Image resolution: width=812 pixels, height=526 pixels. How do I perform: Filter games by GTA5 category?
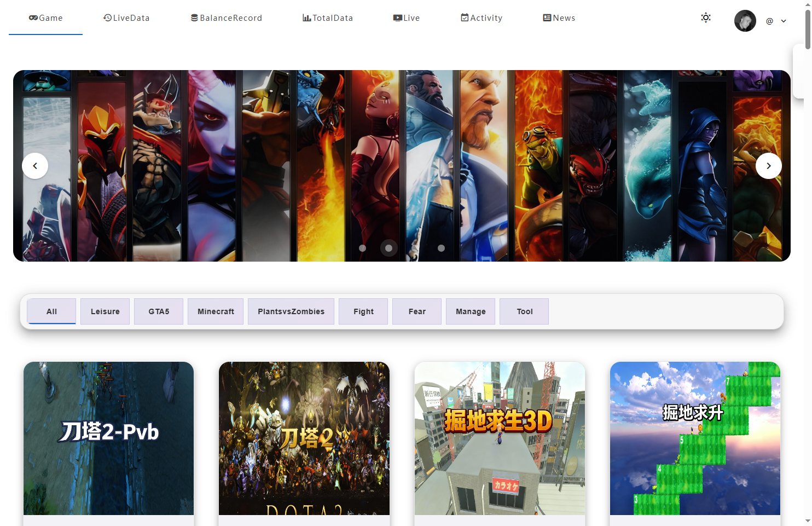[159, 311]
